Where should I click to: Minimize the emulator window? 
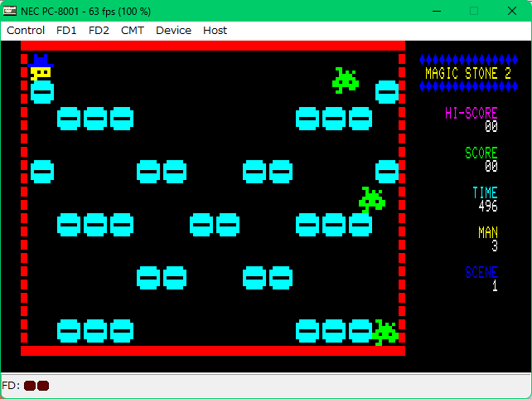tap(437, 11)
